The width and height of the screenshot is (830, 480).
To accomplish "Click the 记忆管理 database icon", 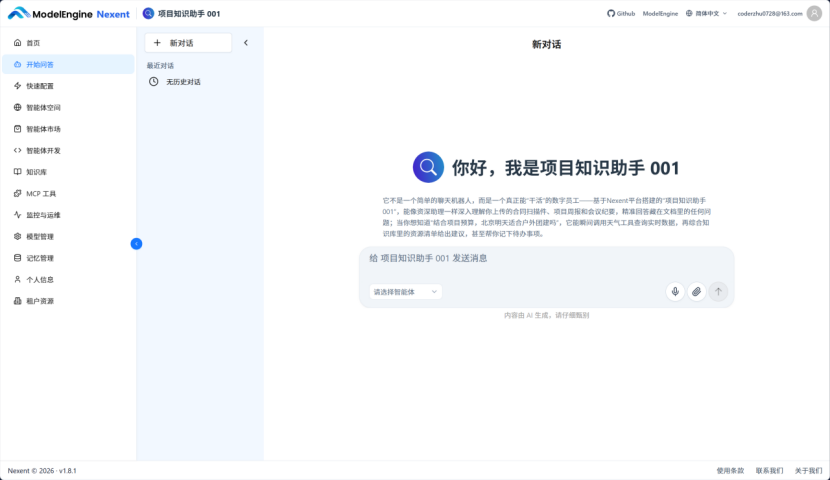I will coord(17,258).
